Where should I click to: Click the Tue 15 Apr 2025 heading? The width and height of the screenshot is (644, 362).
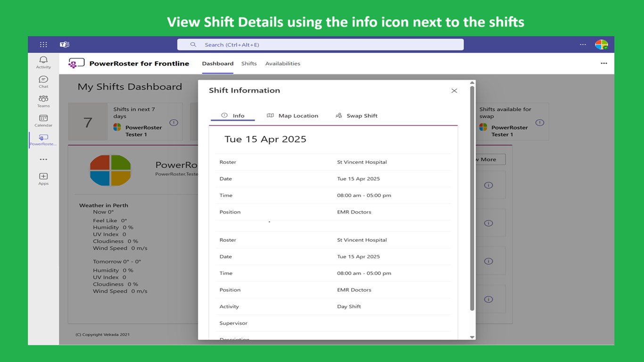(x=265, y=139)
